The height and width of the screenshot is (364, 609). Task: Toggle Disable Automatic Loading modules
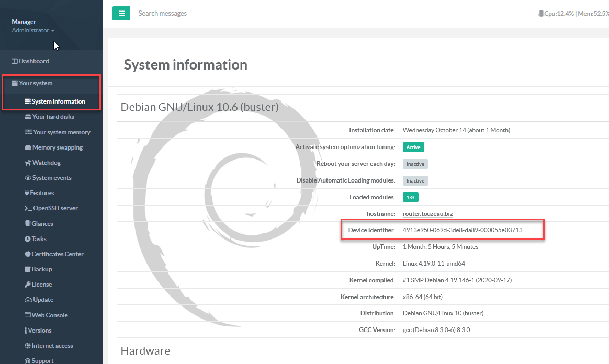415,180
